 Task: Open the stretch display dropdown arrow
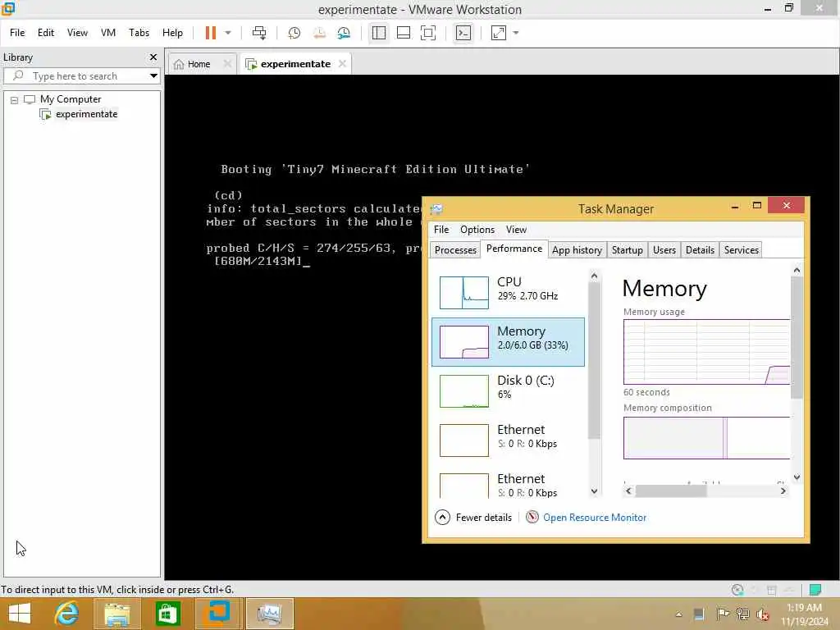point(516,33)
